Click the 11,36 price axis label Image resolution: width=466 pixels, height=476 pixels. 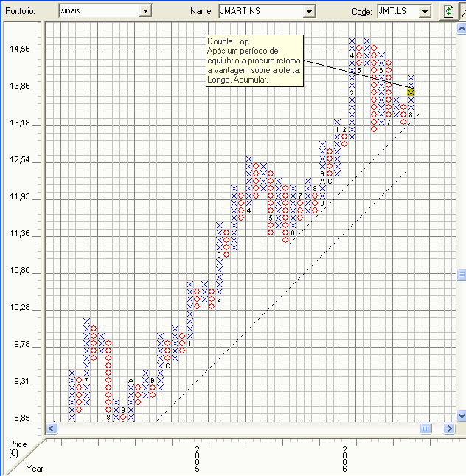tap(20, 233)
